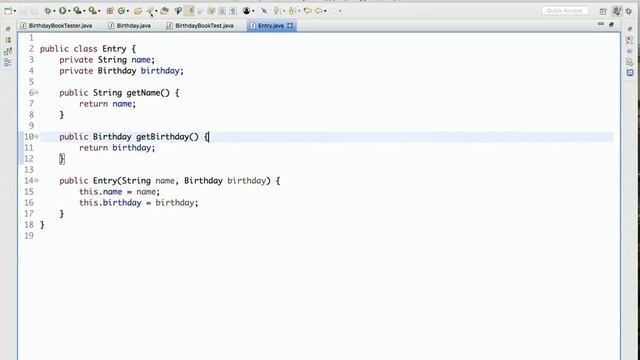Click the Open Type icon
The image size is (640, 360).
138,11
